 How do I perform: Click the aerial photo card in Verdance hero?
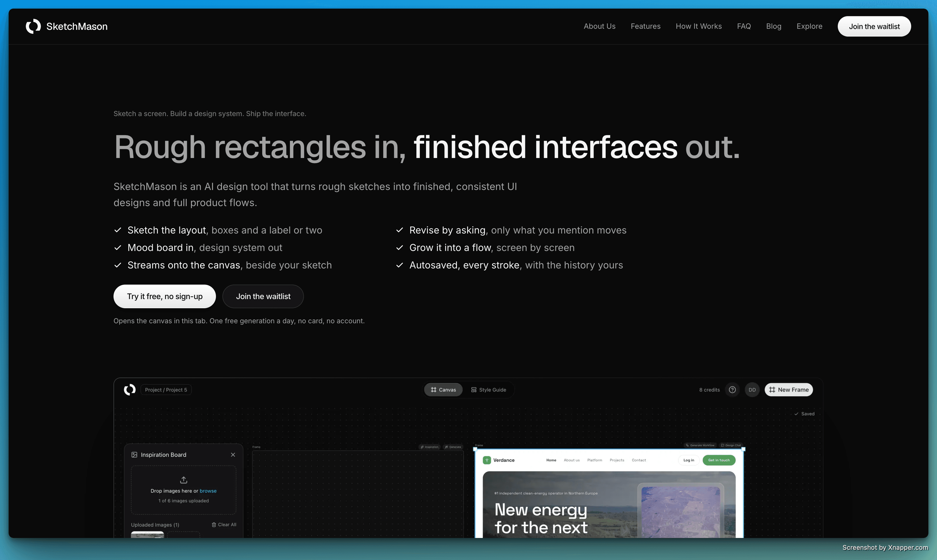(680, 511)
